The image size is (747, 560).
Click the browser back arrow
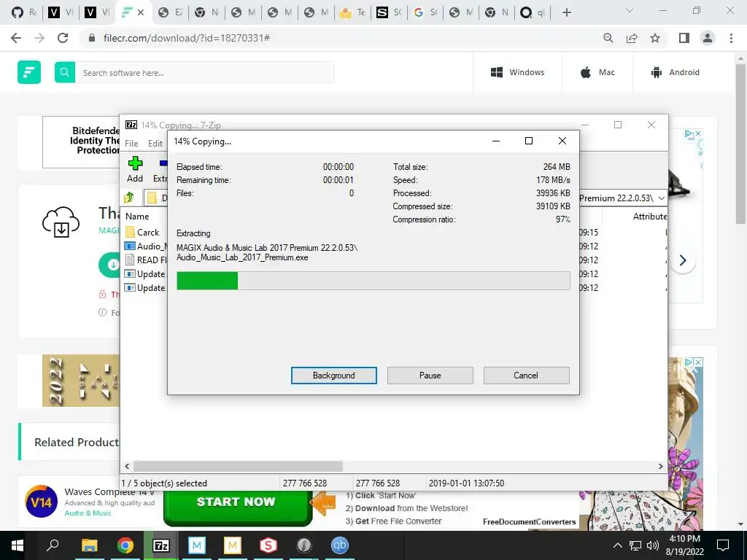(x=16, y=38)
